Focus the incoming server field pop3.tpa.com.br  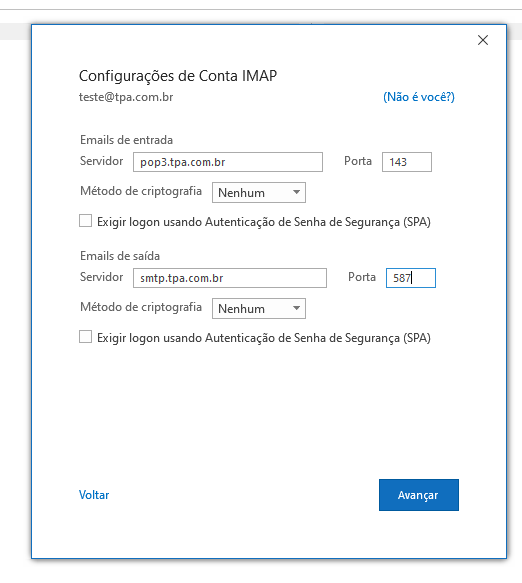coord(228,162)
